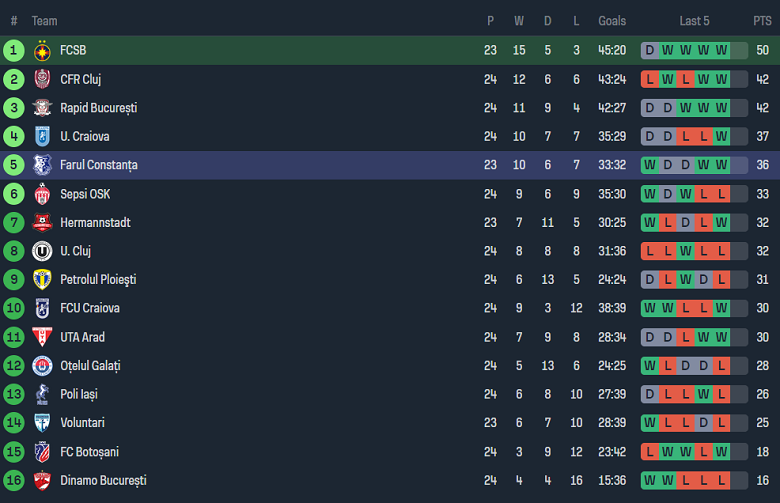Click position badge number 16
This screenshot has width=780, height=503.
14,481
